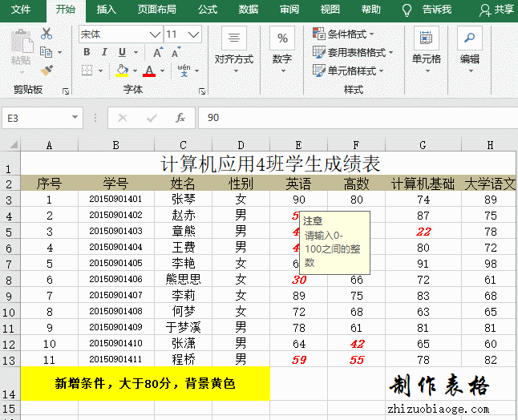Image resolution: width=518 pixels, height=420 pixels.
Task: Select cell 20150901405
Action: point(116,264)
